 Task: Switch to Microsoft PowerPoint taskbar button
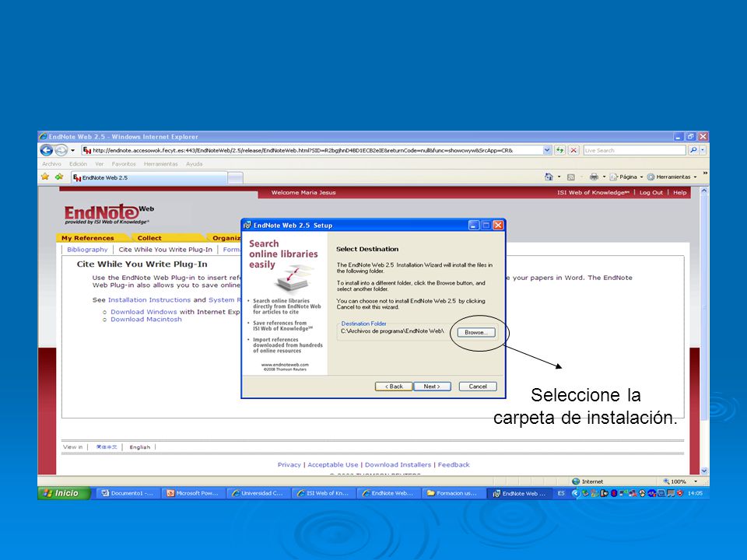point(193,493)
